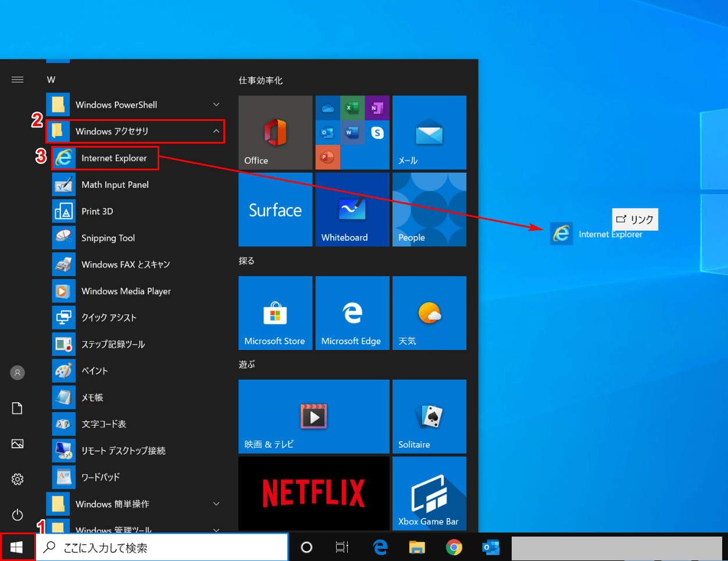The height and width of the screenshot is (561, 728).
Task: Open Settings from the gear icon
Action: (17, 479)
